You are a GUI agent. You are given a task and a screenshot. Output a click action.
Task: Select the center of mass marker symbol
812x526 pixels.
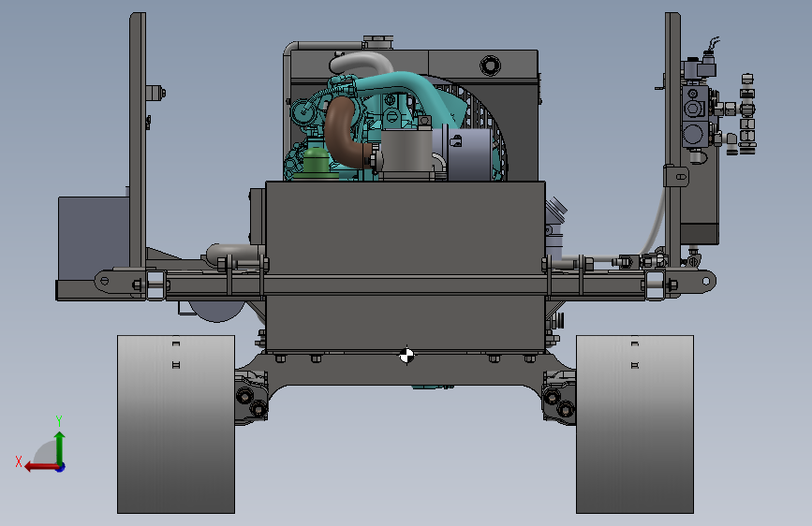click(x=406, y=356)
